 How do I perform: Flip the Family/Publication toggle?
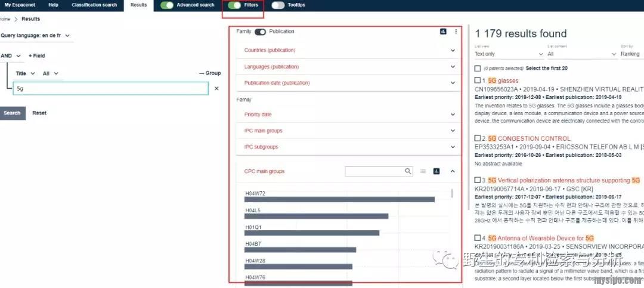260,32
